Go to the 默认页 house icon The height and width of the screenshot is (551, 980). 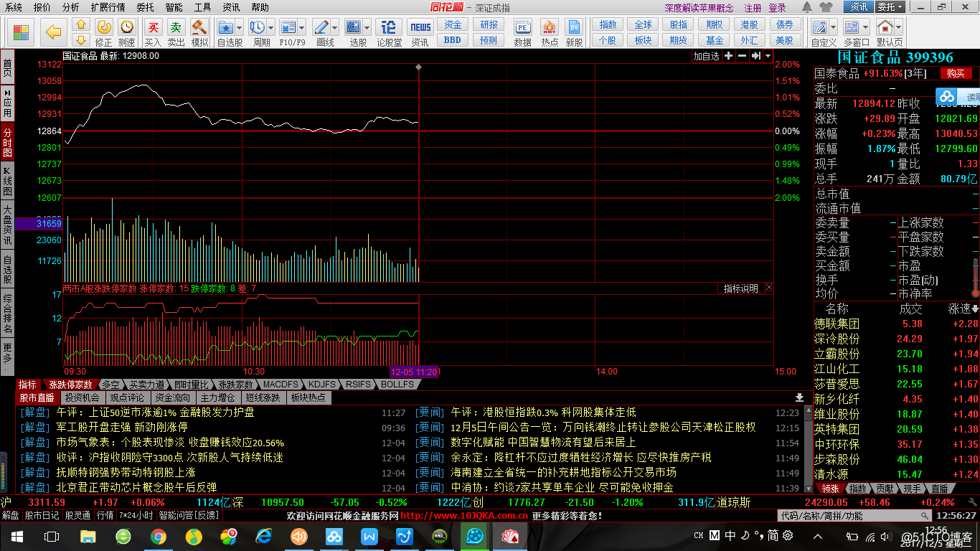click(x=885, y=27)
